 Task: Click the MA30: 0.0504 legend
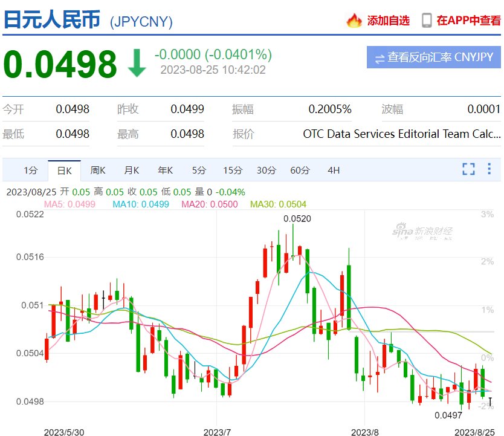point(279,204)
